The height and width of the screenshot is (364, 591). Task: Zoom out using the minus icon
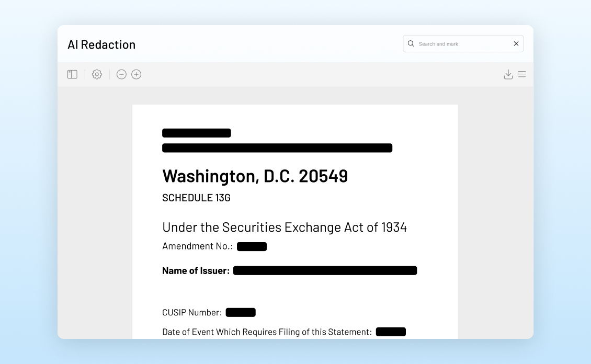click(121, 74)
